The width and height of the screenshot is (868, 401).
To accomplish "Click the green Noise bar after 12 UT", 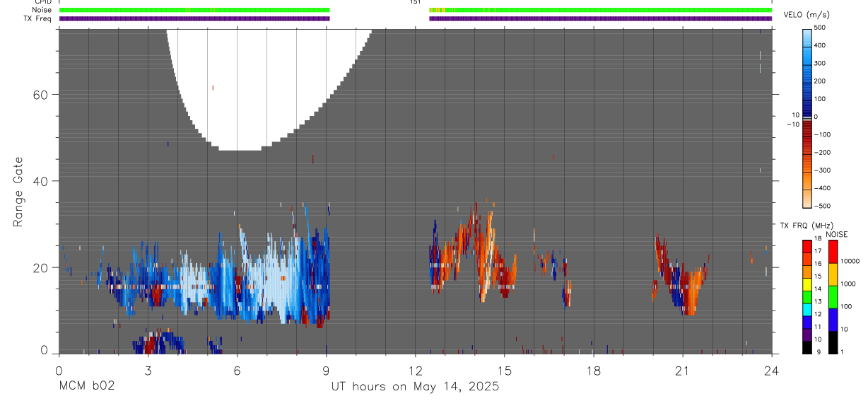I will point(601,10).
